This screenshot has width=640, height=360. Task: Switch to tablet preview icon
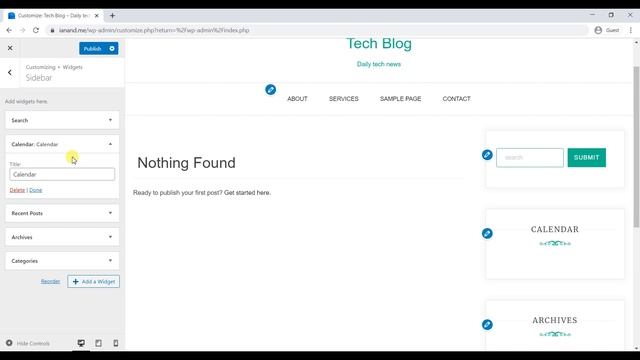98,343
